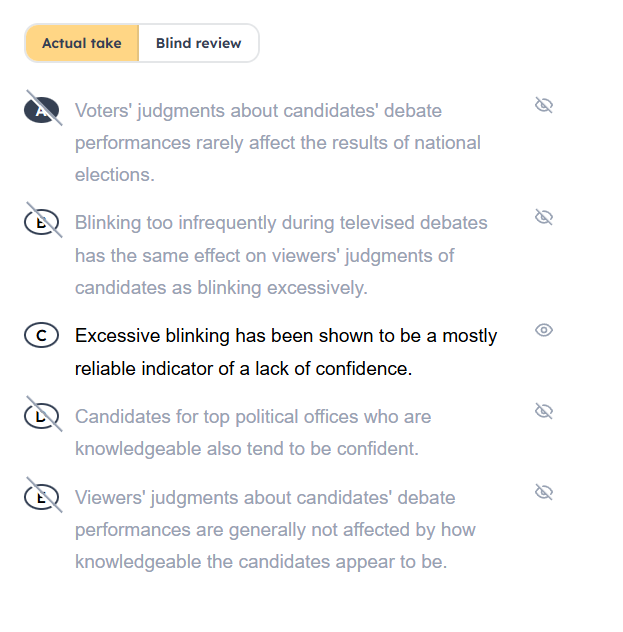Choose the answer text 'Excessive blinking has been shown'
623x632 pixels.
[285, 336]
